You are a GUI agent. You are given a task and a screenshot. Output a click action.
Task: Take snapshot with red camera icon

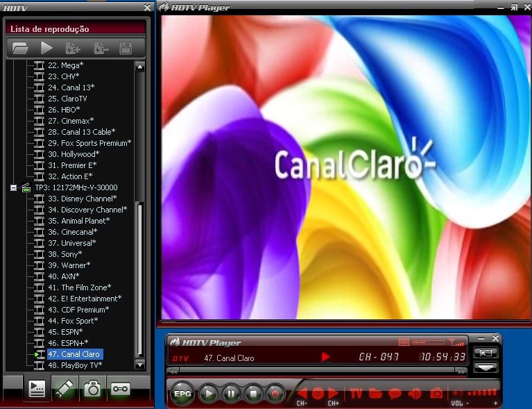[436, 393]
